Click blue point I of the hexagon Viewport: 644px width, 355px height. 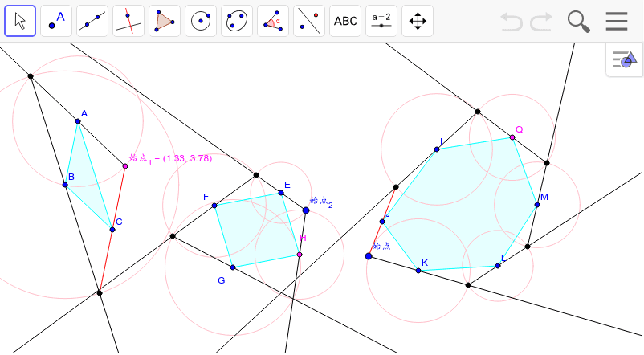pos(437,149)
